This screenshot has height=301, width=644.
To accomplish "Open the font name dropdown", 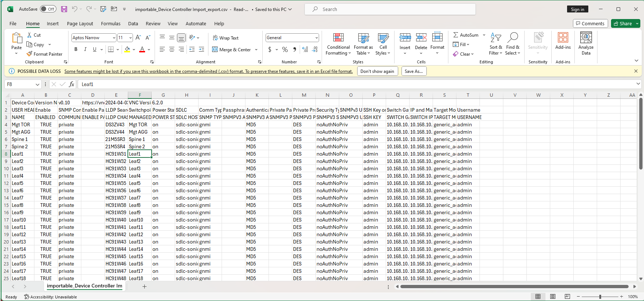I will click(114, 38).
